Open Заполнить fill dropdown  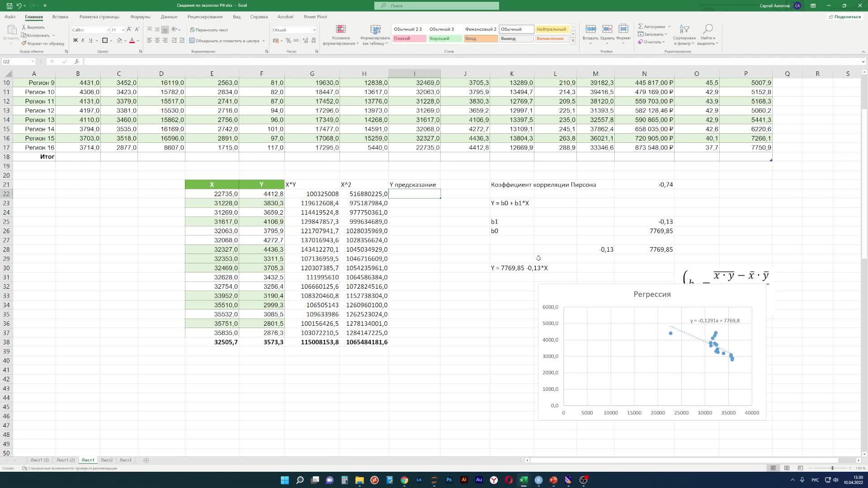point(652,34)
